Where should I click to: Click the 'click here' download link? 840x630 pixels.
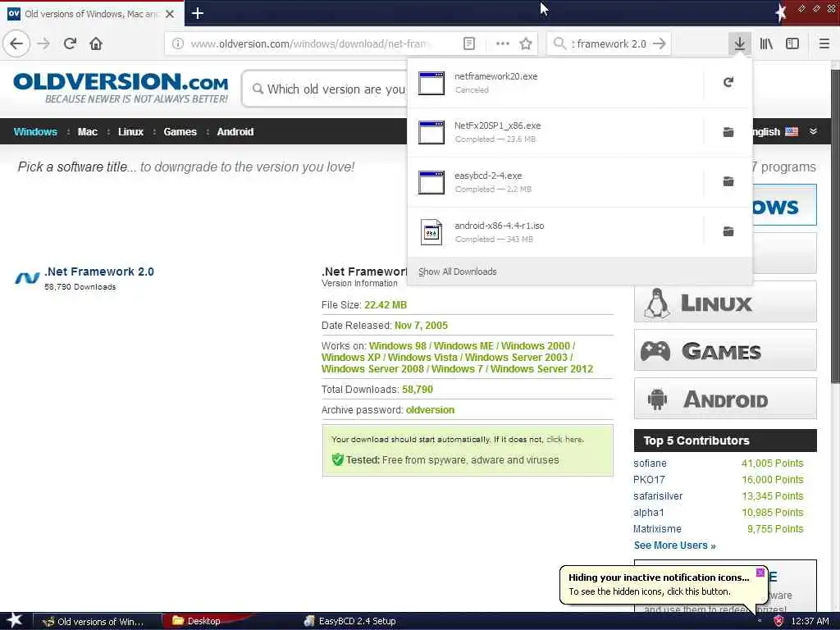[x=564, y=440]
